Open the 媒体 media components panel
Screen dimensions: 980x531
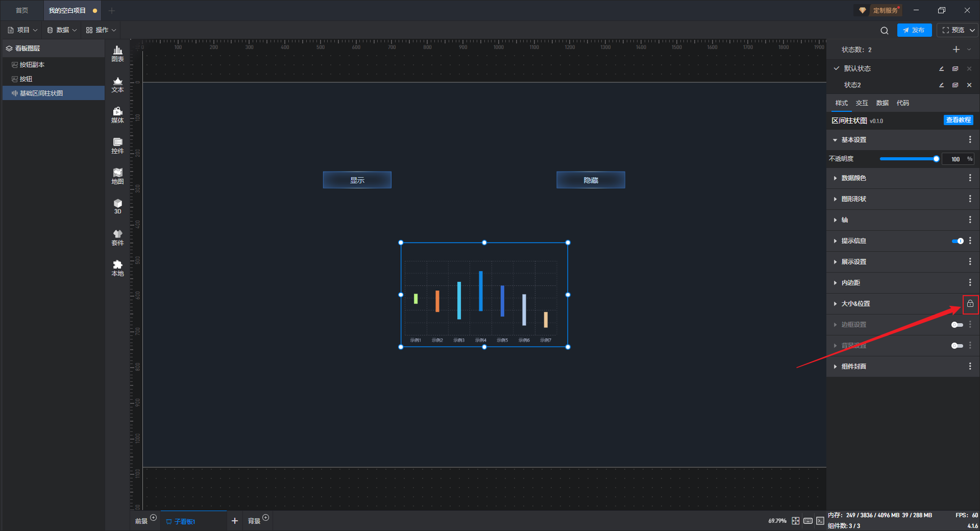117,115
